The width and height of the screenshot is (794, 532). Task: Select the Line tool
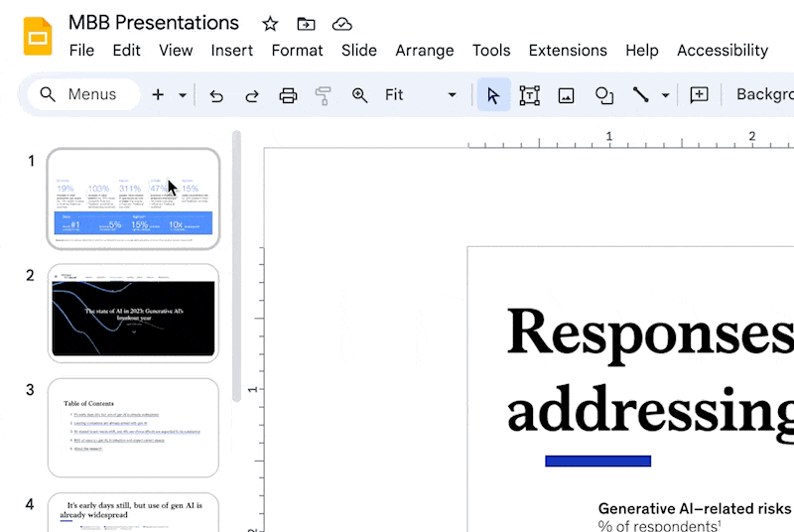(640, 94)
